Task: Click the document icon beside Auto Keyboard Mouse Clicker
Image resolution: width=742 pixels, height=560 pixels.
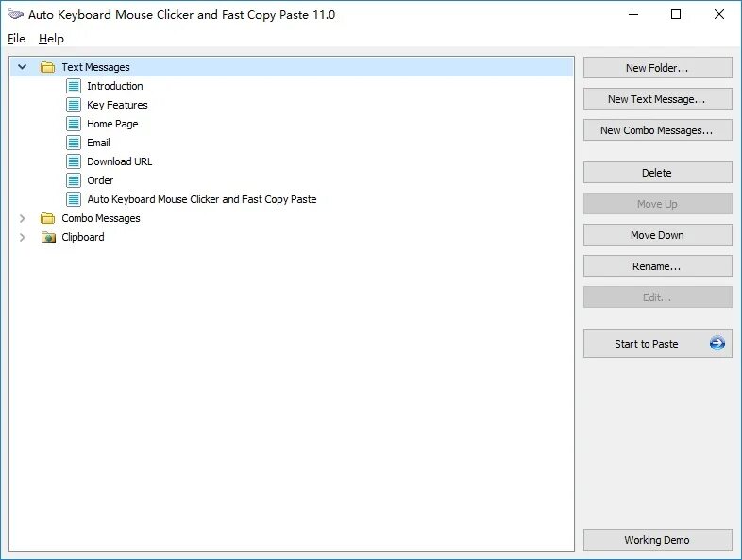Action: click(74, 199)
